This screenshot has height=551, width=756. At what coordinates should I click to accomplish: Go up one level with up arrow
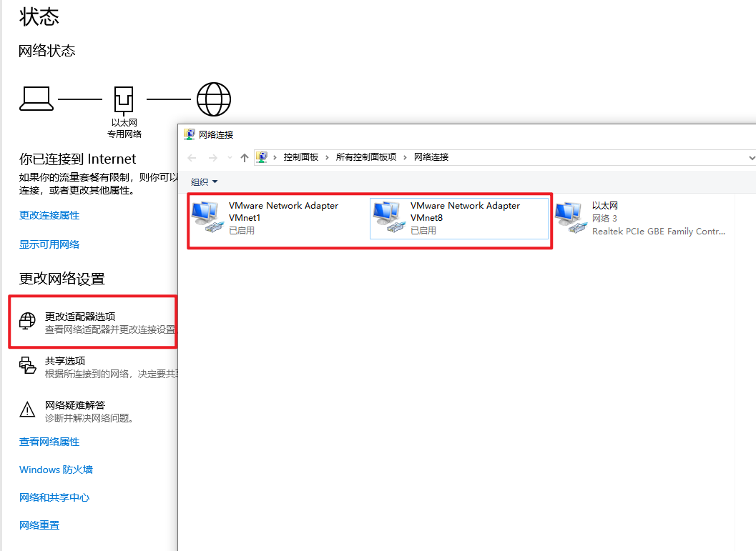(245, 157)
